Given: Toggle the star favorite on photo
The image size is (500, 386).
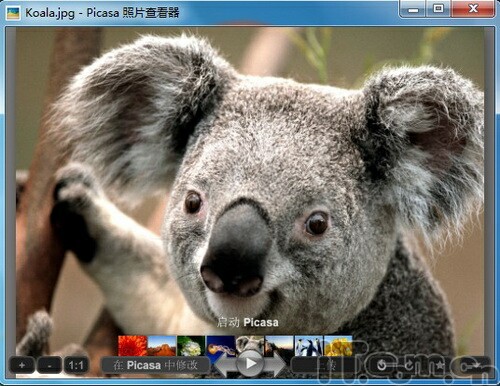Looking at the screenshot, I should (x=440, y=366).
